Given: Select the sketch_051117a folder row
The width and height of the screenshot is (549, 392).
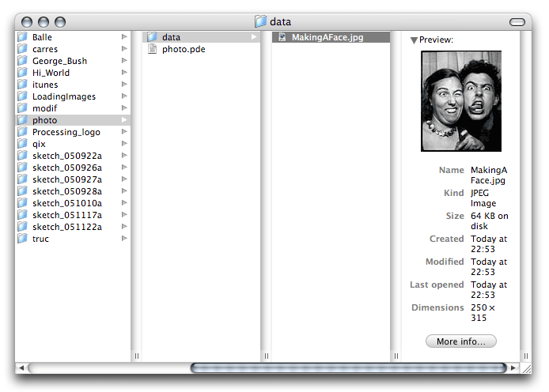Looking at the screenshot, I should (x=71, y=215).
